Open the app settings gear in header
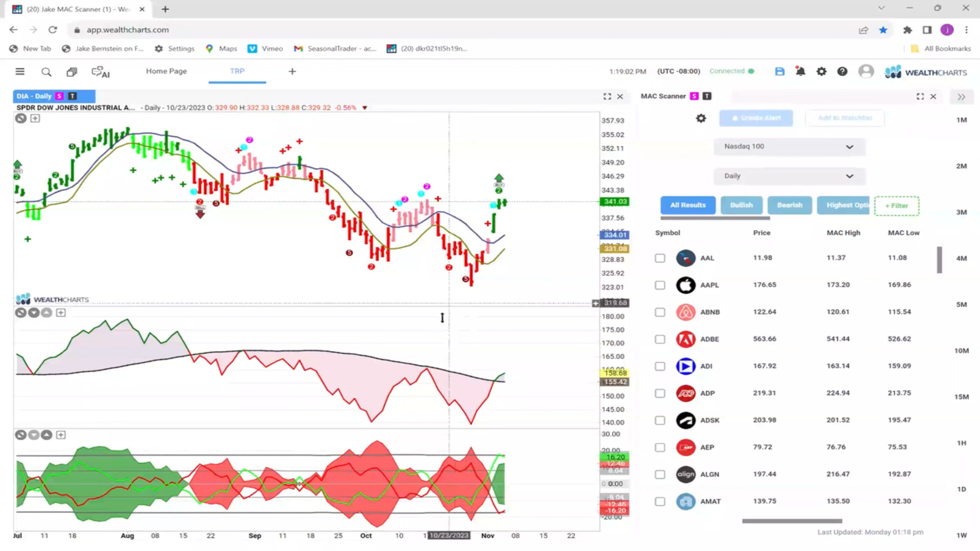Image resolution: width=980 pixels, height=551 pixels. coord(821,71)
